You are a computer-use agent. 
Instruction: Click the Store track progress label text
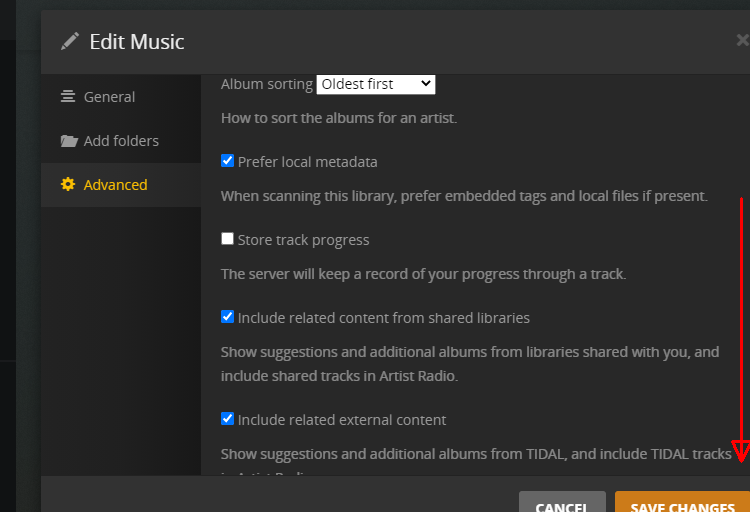point(303,240)
